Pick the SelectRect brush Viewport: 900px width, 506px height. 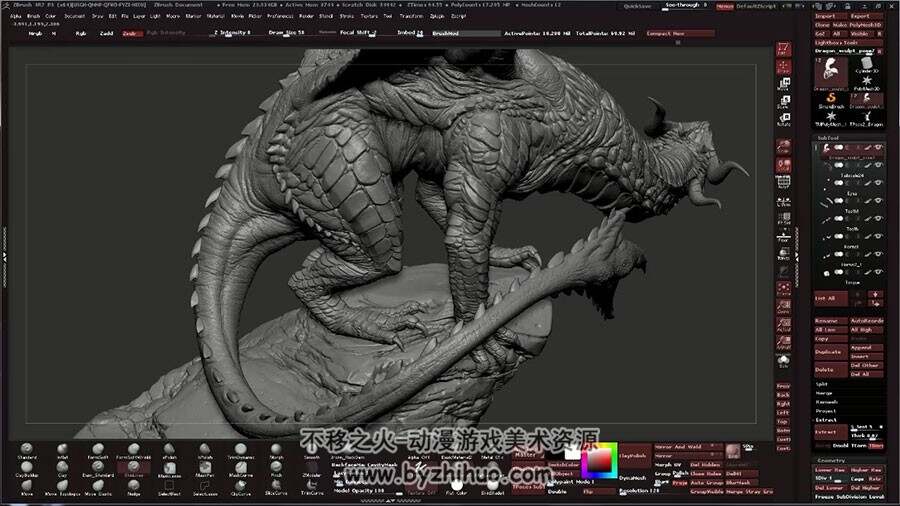point(169,488)
